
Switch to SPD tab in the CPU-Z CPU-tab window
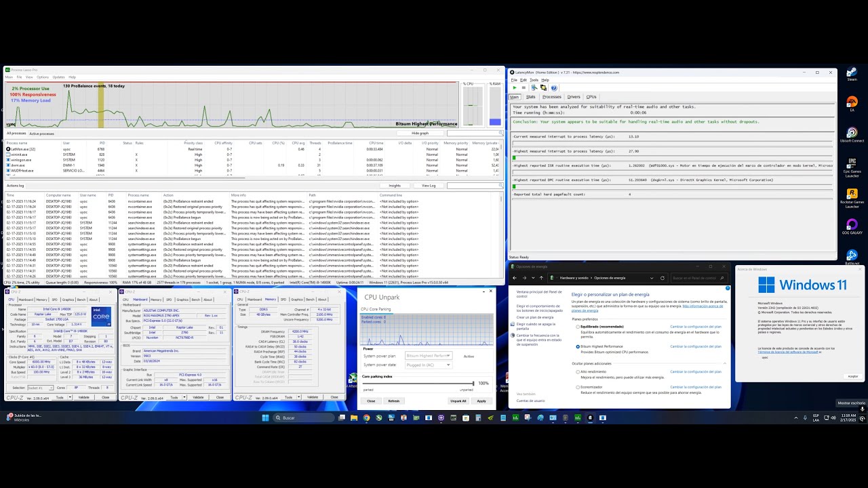point(54,300)
